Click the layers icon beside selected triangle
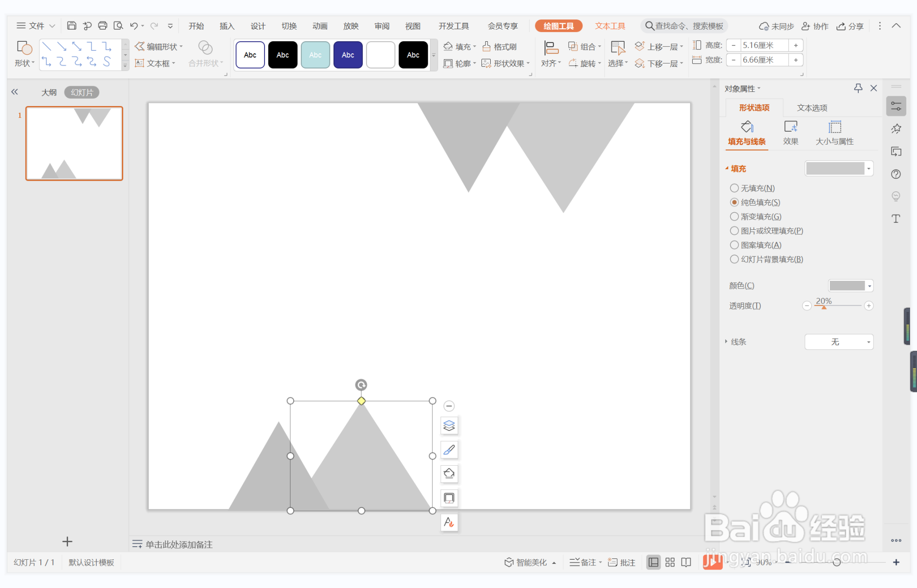 pyautogui.click(x=449, y=425)
